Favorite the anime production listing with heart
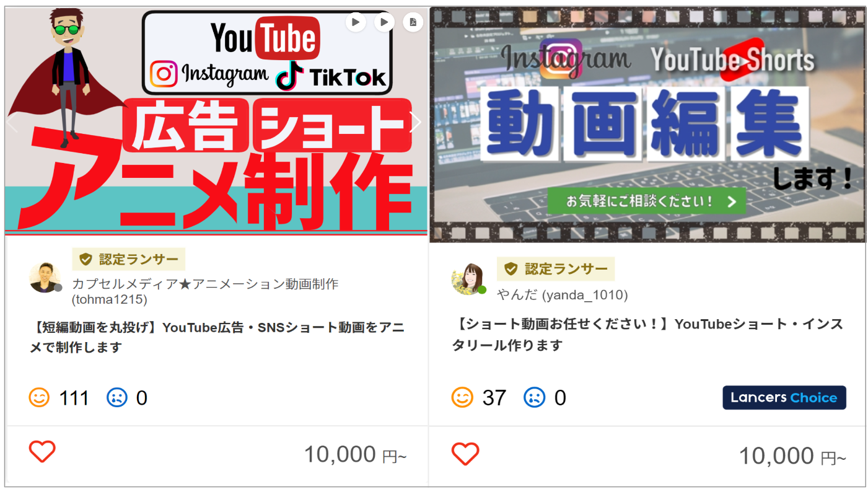 tap(42, 452)
